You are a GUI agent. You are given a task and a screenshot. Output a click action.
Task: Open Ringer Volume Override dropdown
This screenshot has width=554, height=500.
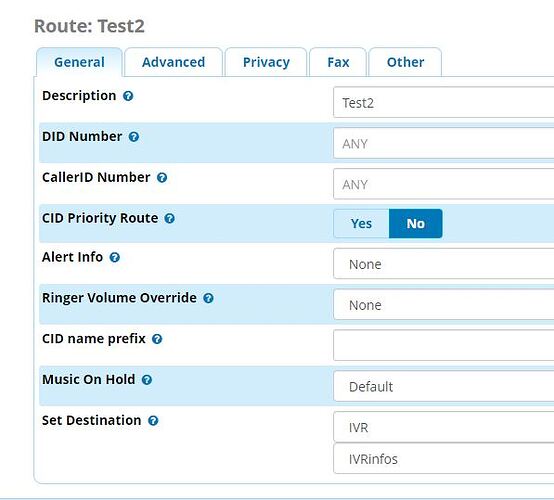(443, 305)
